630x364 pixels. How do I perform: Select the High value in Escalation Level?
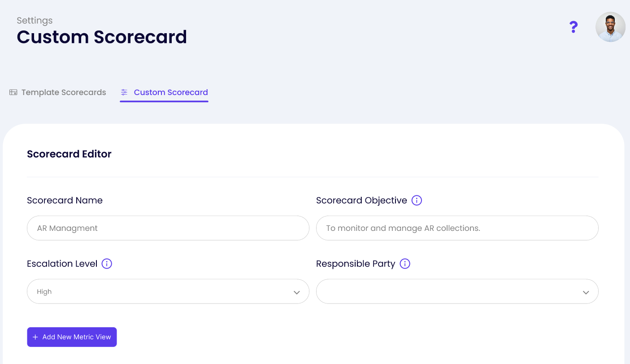pyautogui.click(x=44, y=291)
